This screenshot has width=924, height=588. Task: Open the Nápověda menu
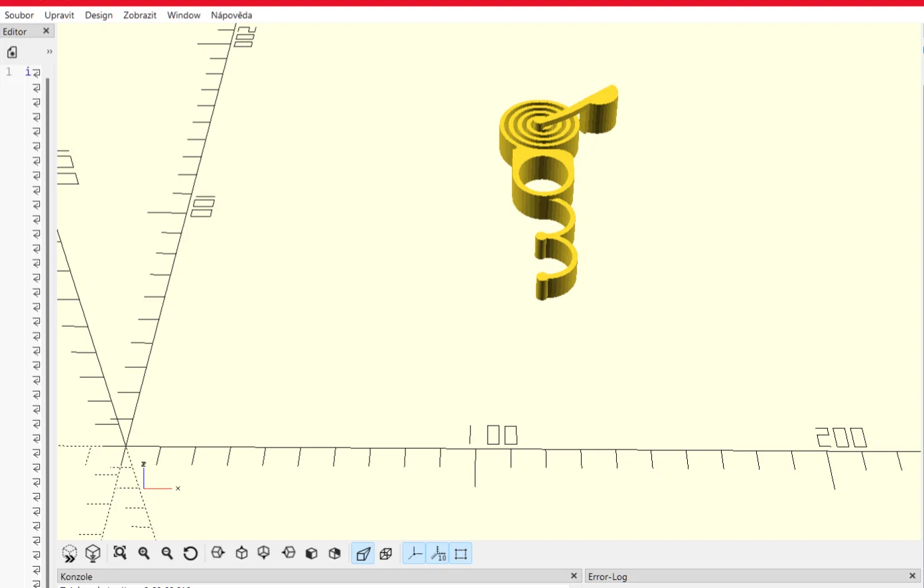[x=231, y=15]
